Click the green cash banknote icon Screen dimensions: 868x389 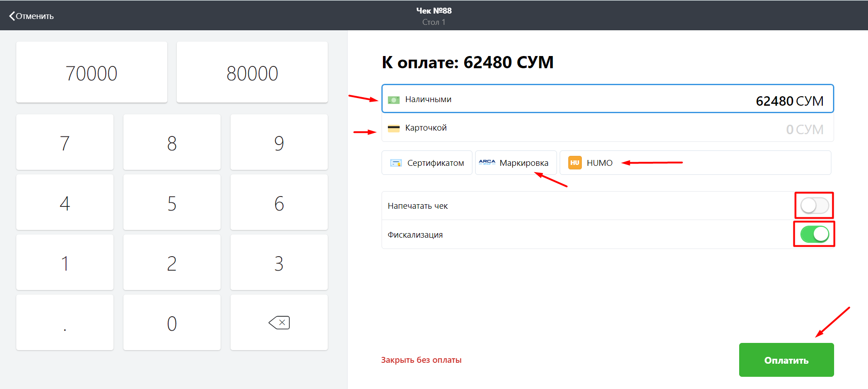394,100
